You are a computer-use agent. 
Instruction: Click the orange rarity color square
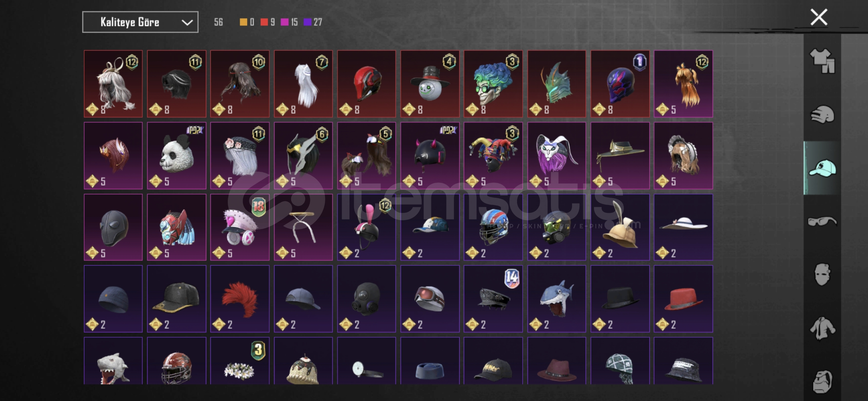[x=243, y=22]
